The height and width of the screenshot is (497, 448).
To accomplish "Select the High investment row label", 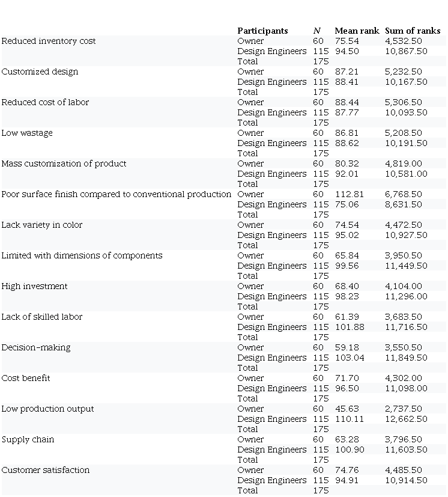I will pos(34,286).
